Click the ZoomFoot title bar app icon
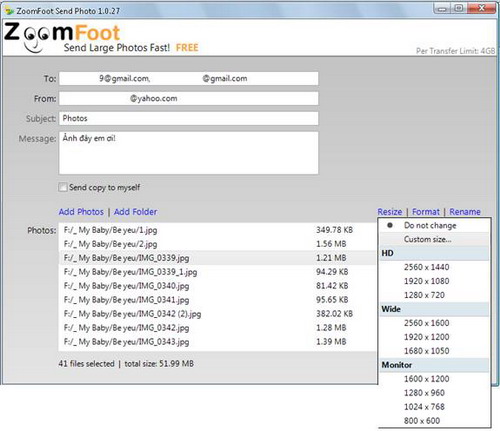 point(9,11)
